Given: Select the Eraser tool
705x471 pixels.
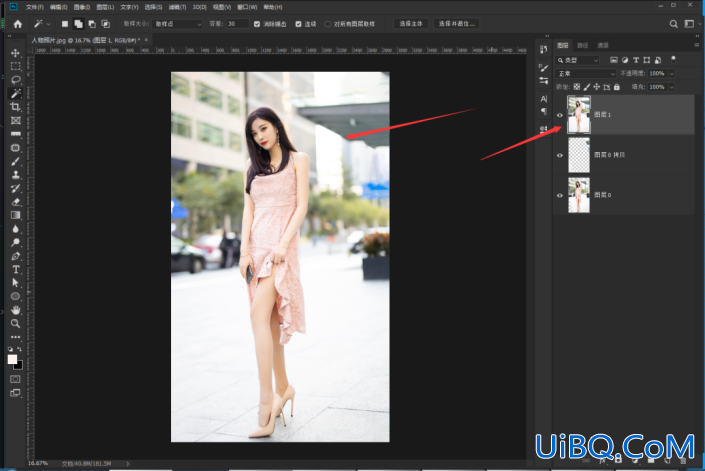Looking at the screenshot, I should click(x=15, y=201).
